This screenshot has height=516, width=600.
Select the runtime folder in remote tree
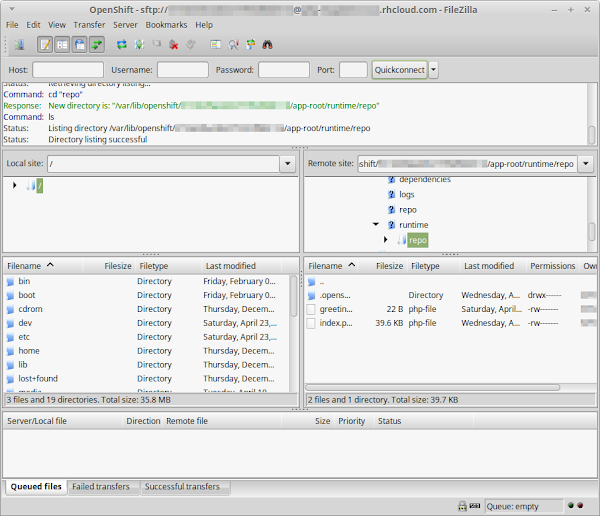click(414, 225)
